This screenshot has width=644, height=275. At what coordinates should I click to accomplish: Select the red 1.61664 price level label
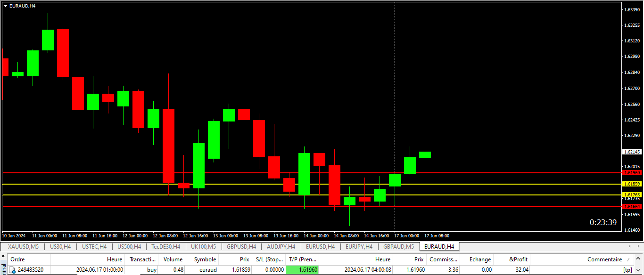click(632, 207)
